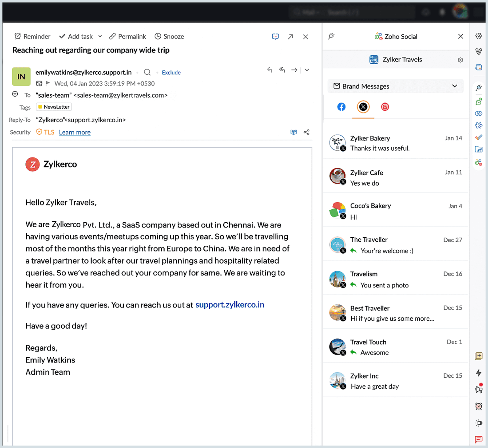The image size is (488, 448).
Task: Switch to the Instagram messages tab
Action: 385,107
